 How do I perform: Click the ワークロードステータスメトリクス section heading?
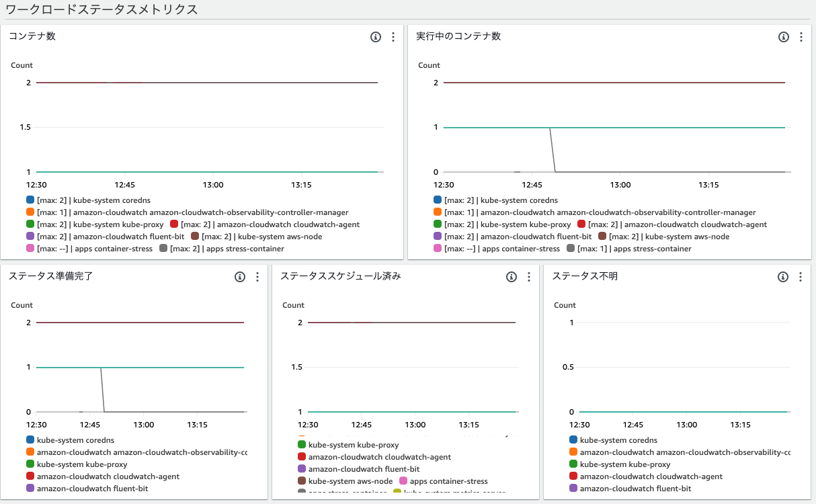pos(101,9)
